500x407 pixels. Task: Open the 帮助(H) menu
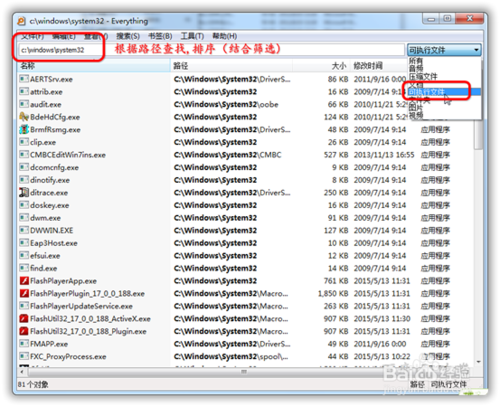[x=225, y=36]
